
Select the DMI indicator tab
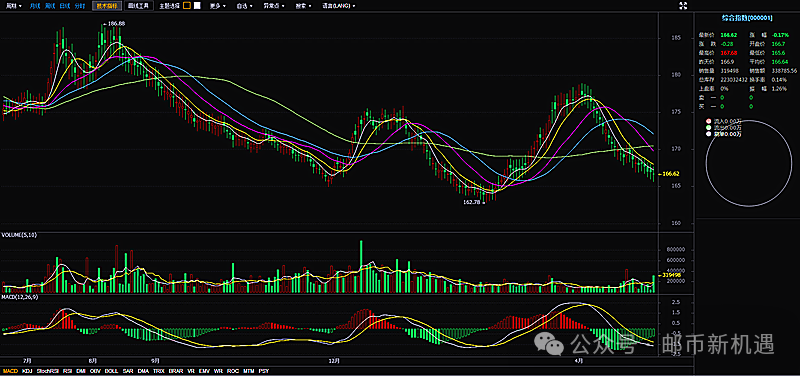[81, 371]
